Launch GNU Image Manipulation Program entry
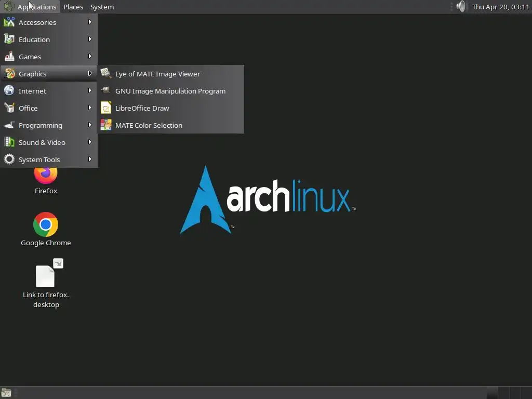The width and height of the screenshot is (532, 399). (x=170, y=91)
